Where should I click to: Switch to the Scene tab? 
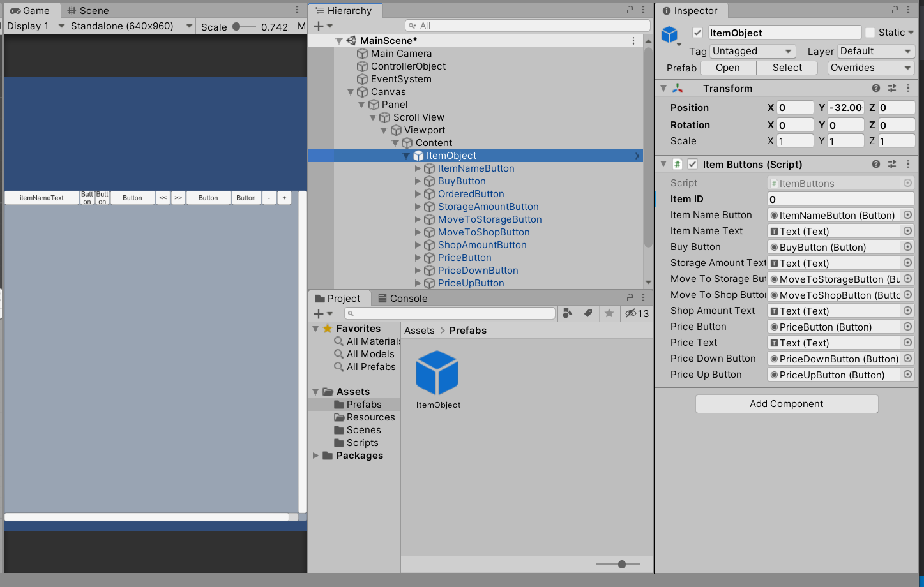[x=88, y=10]
